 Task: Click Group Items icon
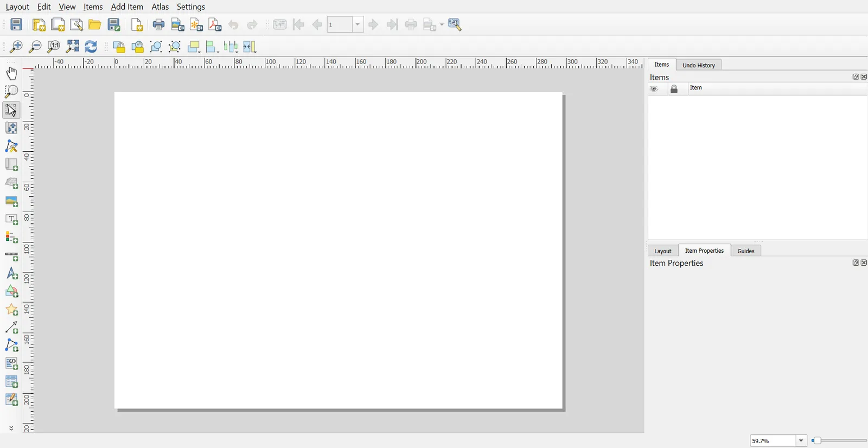click(x=156, y=47)
